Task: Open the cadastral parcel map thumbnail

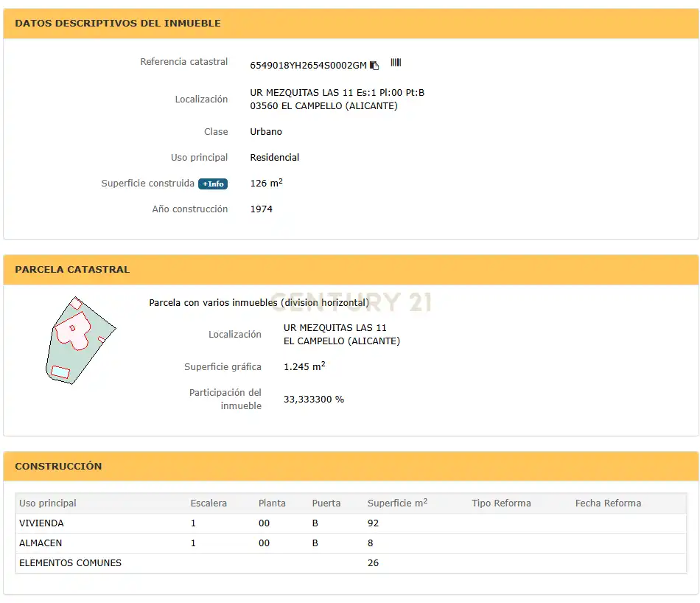Action: (x=80, y=341)
